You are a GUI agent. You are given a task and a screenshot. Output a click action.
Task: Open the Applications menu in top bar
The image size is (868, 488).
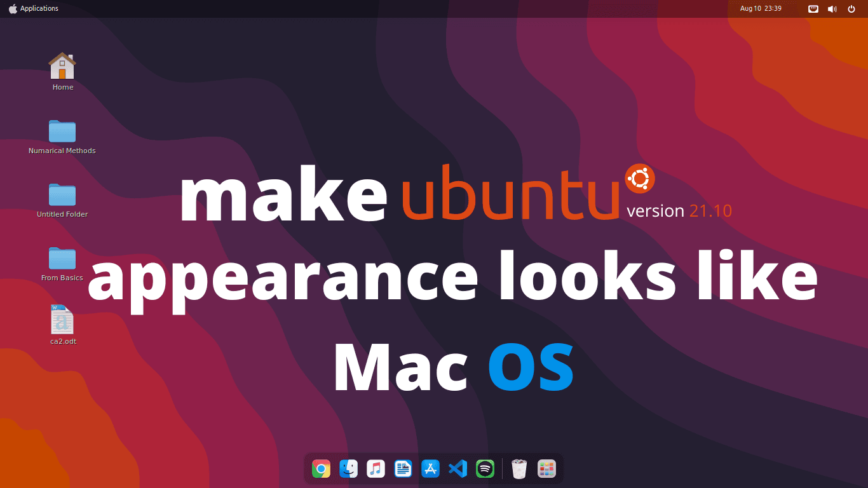[39, 9]
